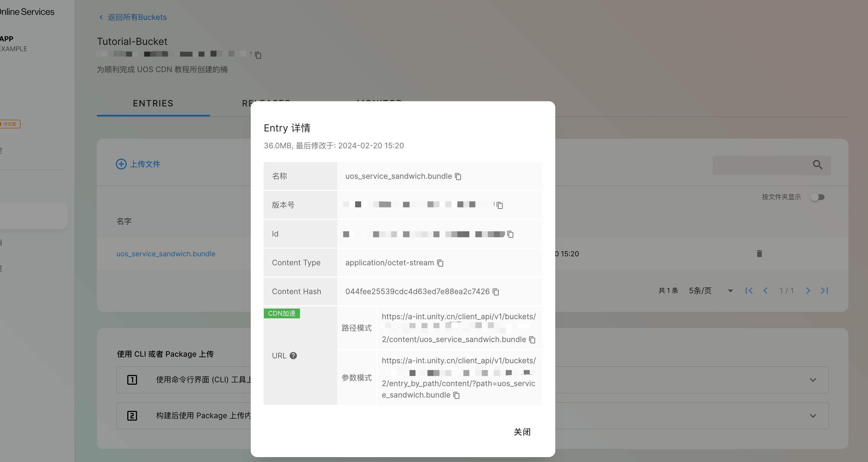This screenshot has width=868, height=462.
Task: Copy the parameter mode URL
Action: tap(456, 395)
